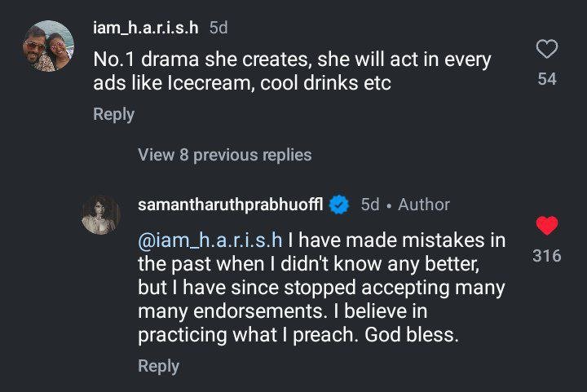
Task: Click the 5d timestamp beside iam_h.a.r.i.s.h
Action: [218, 27]
